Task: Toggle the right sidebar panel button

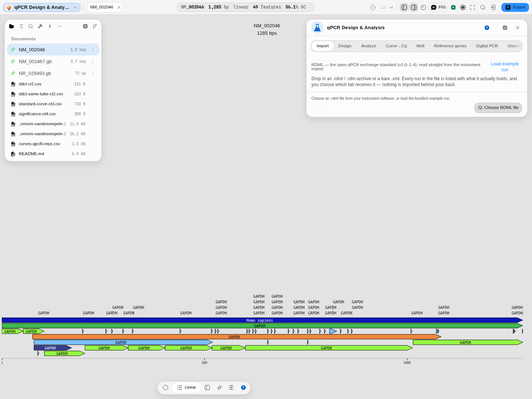Action: click(414, 7)
